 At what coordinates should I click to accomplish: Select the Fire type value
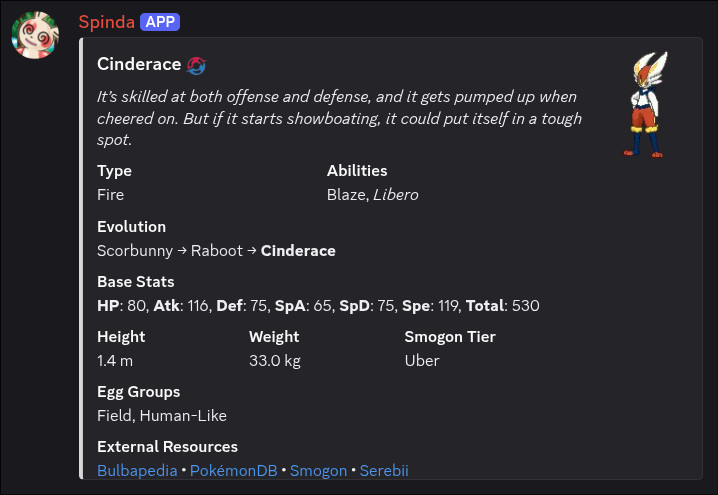110,195
